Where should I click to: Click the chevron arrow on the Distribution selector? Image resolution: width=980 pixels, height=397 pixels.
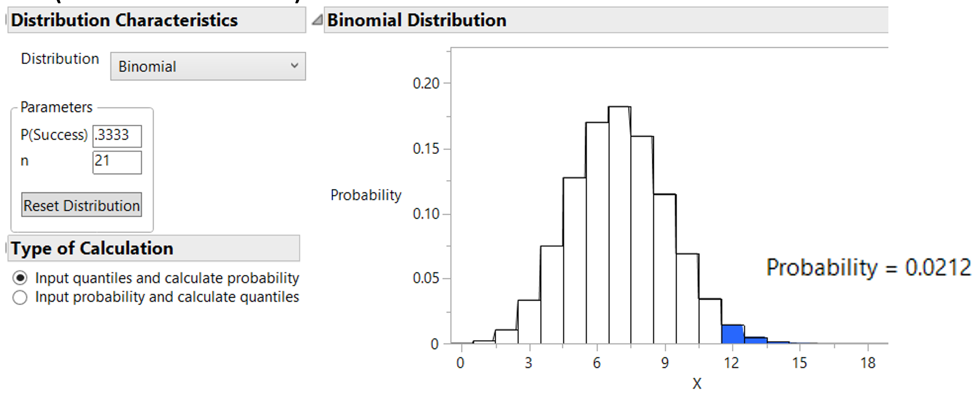(294, 66)
